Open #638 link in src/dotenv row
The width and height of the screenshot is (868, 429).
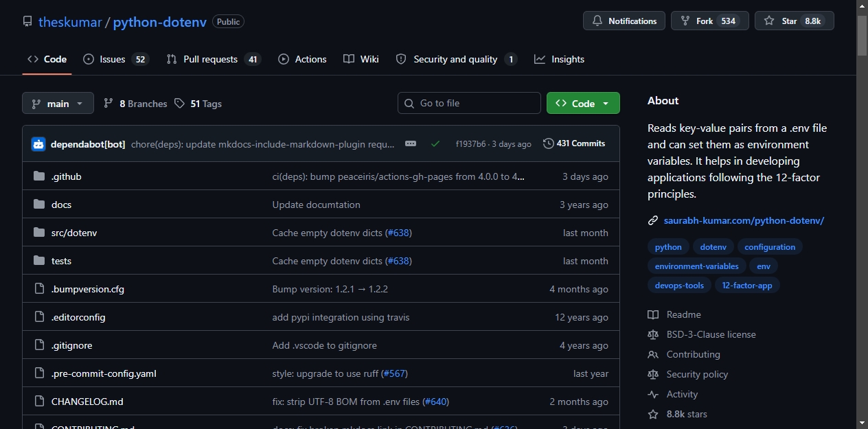[398, 233]
